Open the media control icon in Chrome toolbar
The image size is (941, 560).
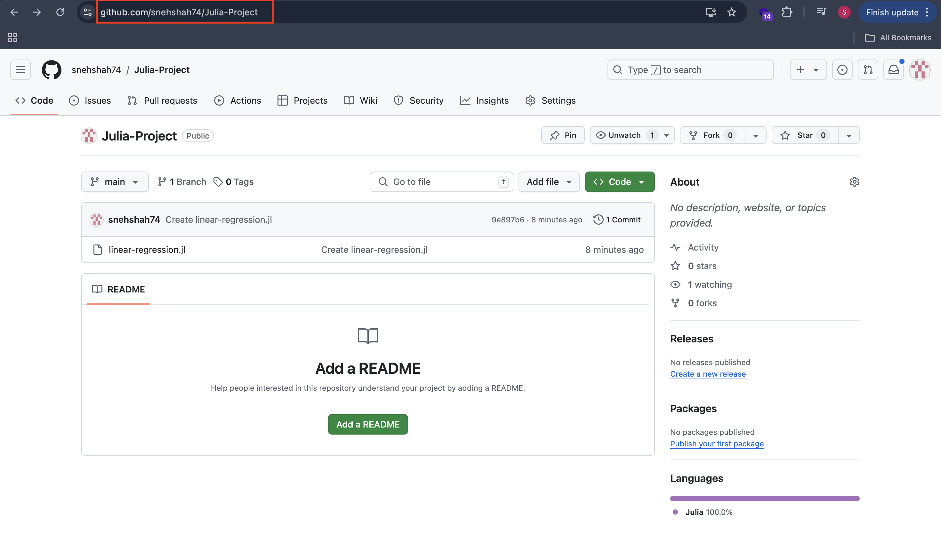click(821, 12)
